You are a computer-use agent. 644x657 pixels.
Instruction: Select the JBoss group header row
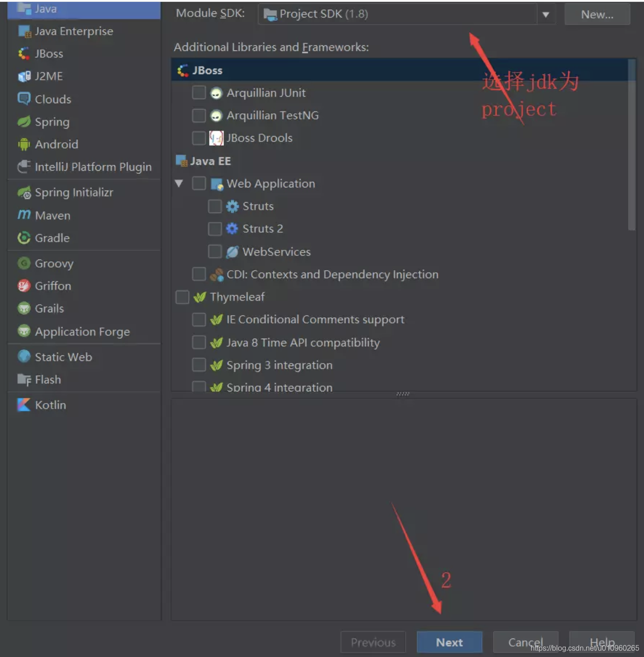(x=400, y=70)
